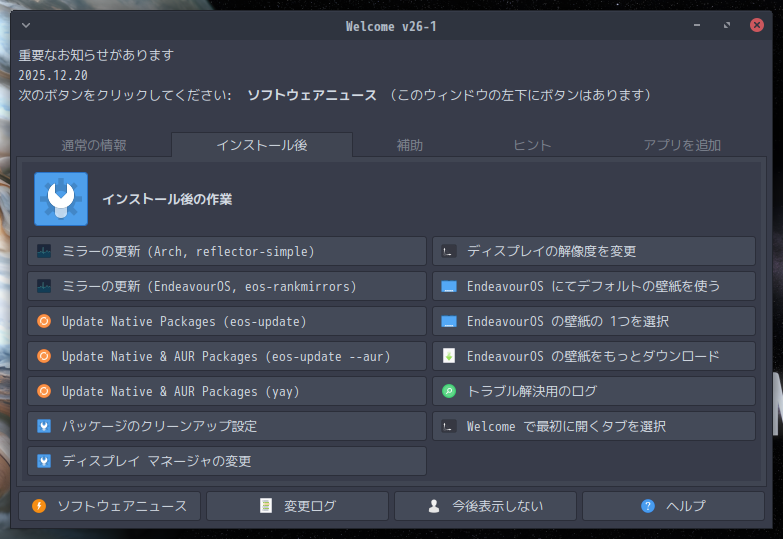Click the Welcome v26-1 title text
Viewport: 783px width, 539px height.
coord(391,26)
